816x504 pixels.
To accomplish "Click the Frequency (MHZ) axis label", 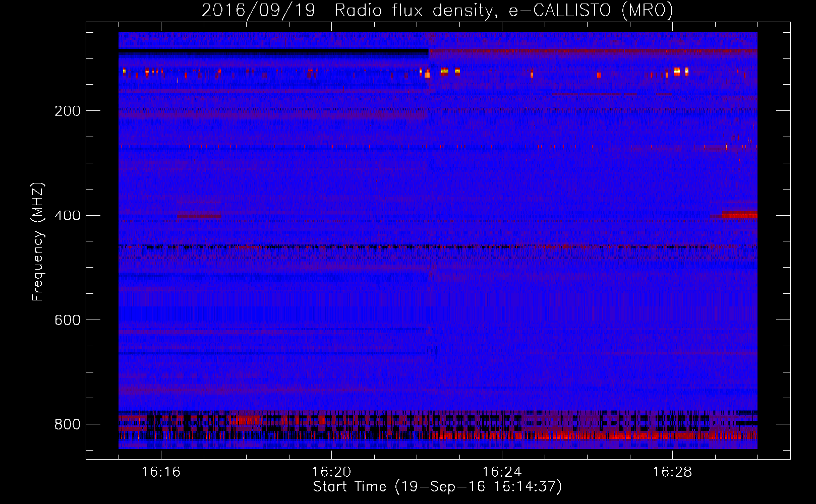I will [38, 241].
